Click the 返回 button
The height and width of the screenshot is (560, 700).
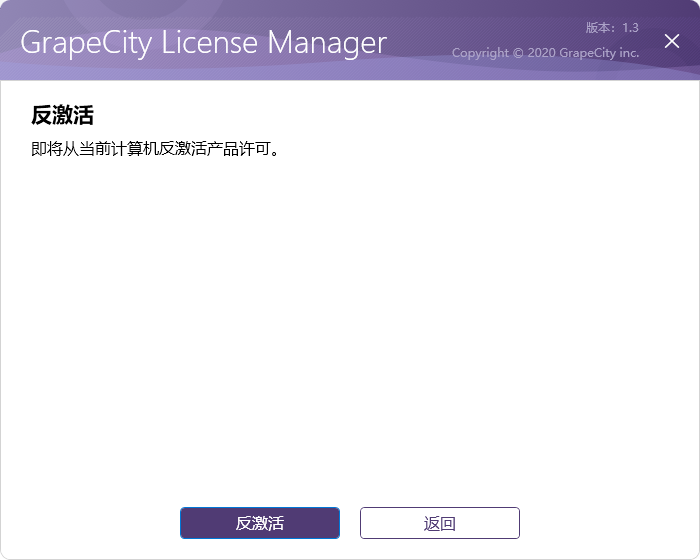pos(440,523)
